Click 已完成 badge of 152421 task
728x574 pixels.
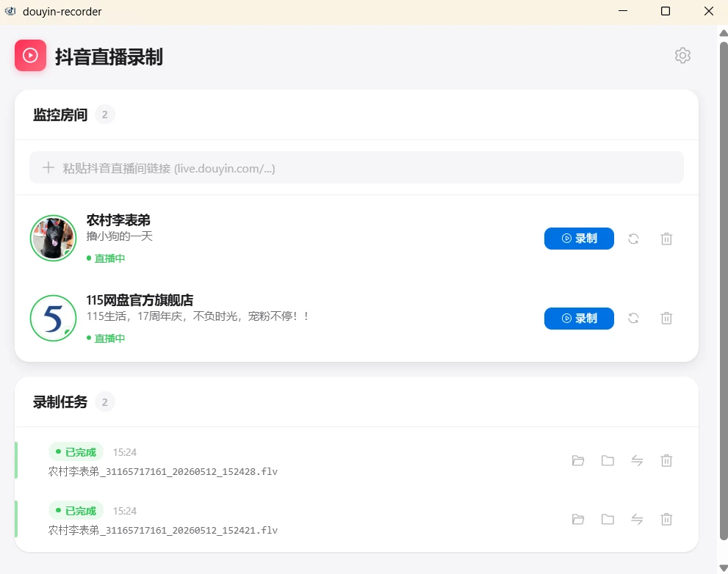[76, 511]
